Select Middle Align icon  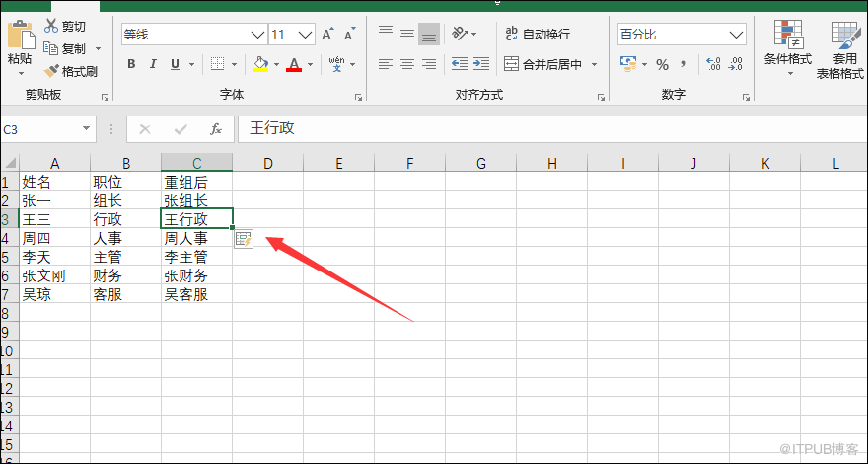pyautogui.click(x=407, y=34)
